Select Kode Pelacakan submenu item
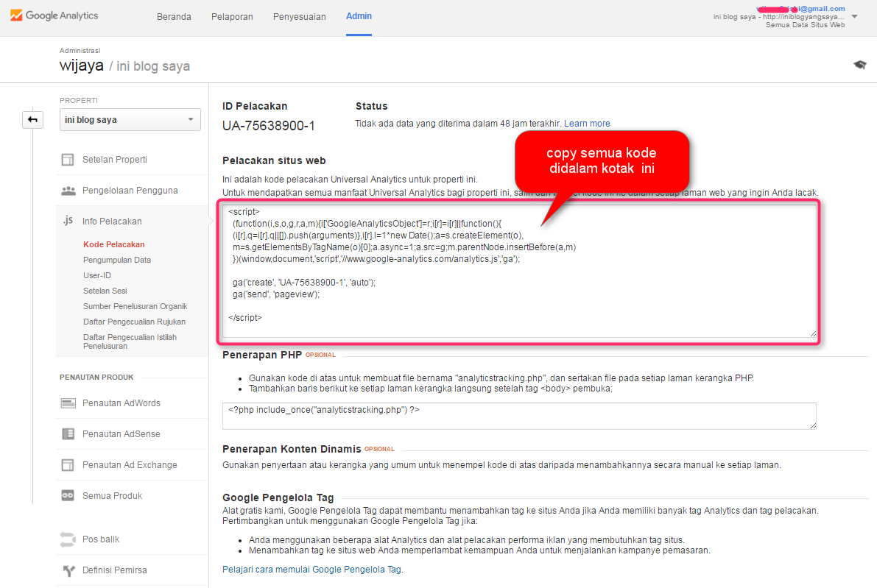Image resolution: width=877 pixels, height=588 pixels. (114, 244)
